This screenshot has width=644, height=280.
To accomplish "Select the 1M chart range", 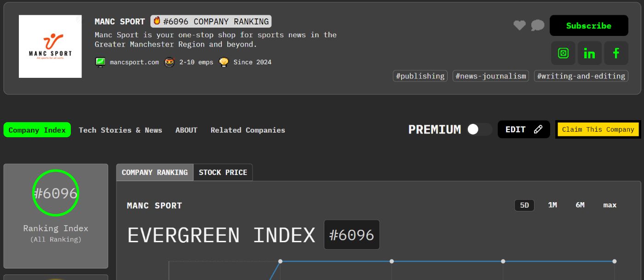I will pyautogui.click(x=552, y=205).
